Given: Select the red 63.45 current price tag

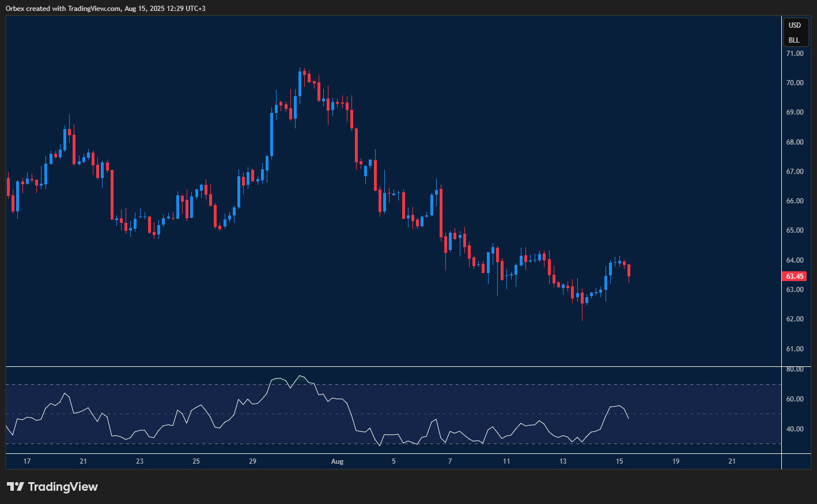Looking at the screenshot, I should coord(795,276).
